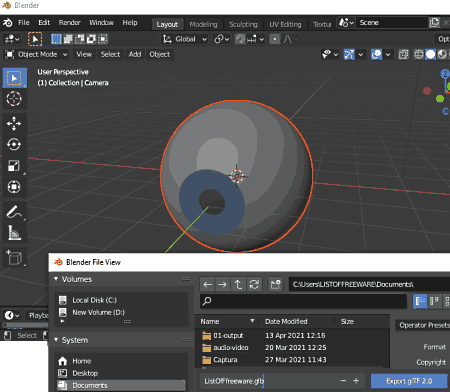Screen dimensions: 450x392
Task: Click the viewport gizmo red X axis dot
Action: (x=427, y=91)
